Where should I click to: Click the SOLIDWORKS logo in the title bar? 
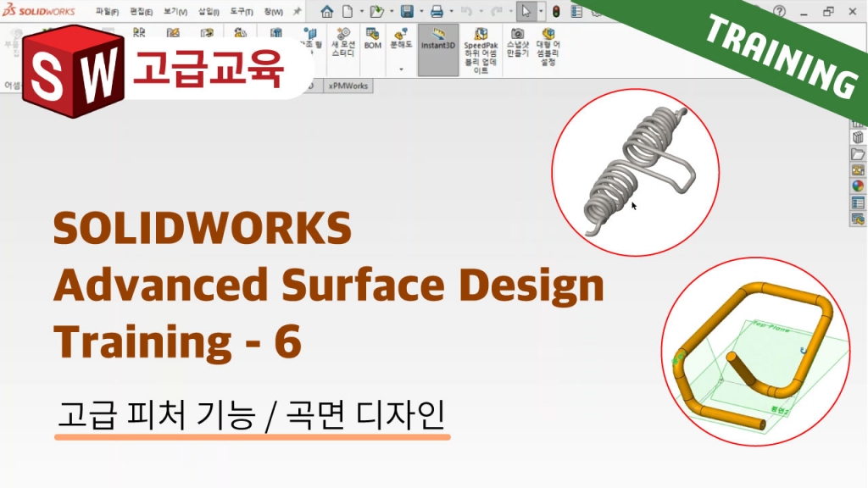click(39, 10)
